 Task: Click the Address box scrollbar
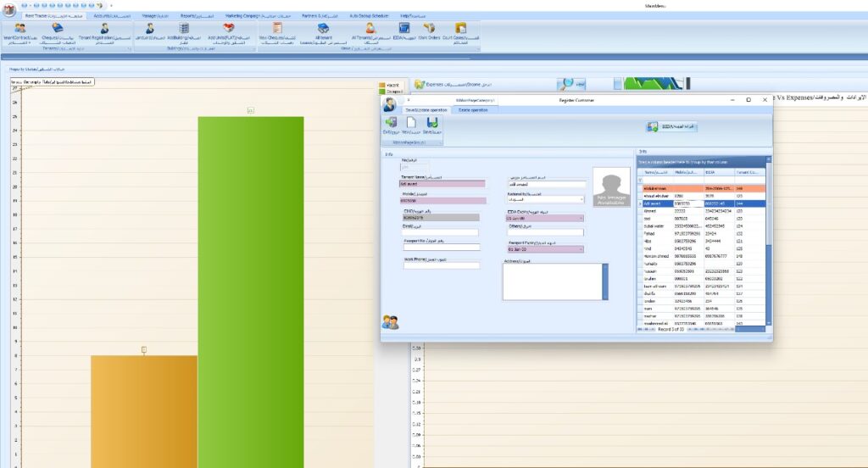(605, 282)
